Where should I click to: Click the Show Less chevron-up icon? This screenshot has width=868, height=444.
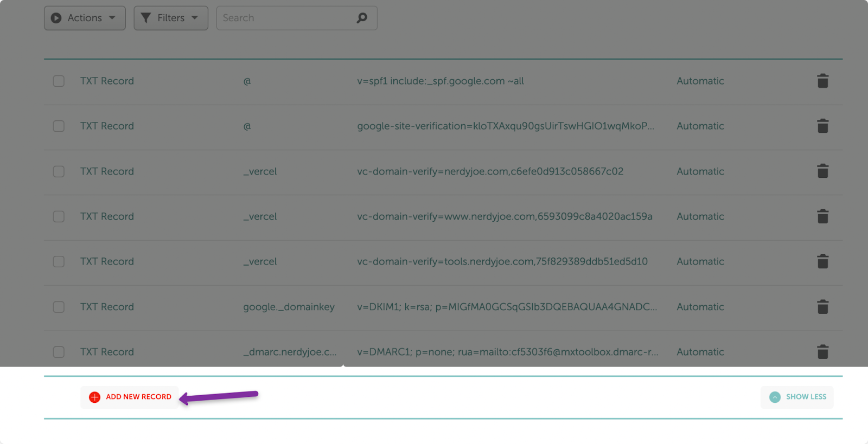tap(775, 397)
